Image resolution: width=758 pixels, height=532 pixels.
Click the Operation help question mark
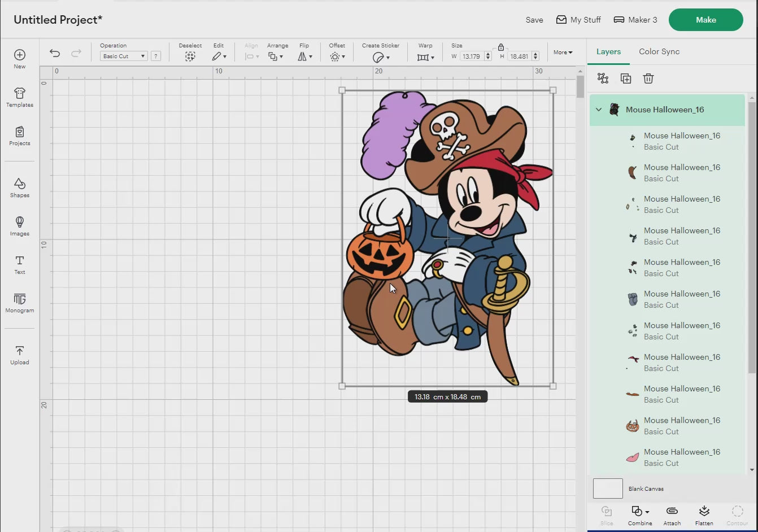156,56
